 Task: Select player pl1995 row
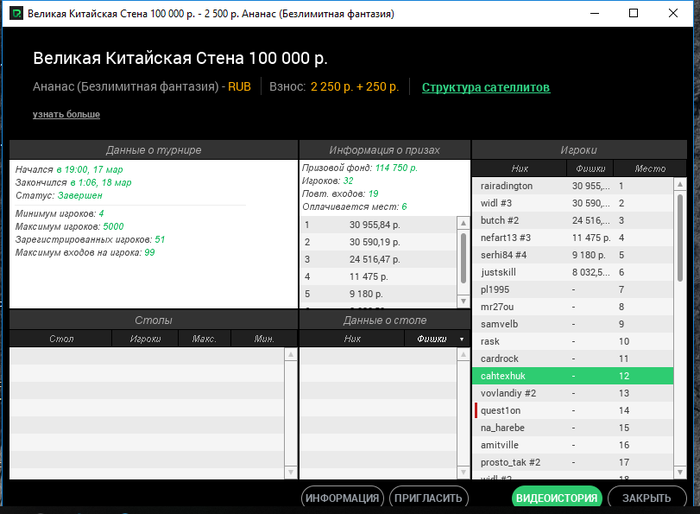point(572,289)
